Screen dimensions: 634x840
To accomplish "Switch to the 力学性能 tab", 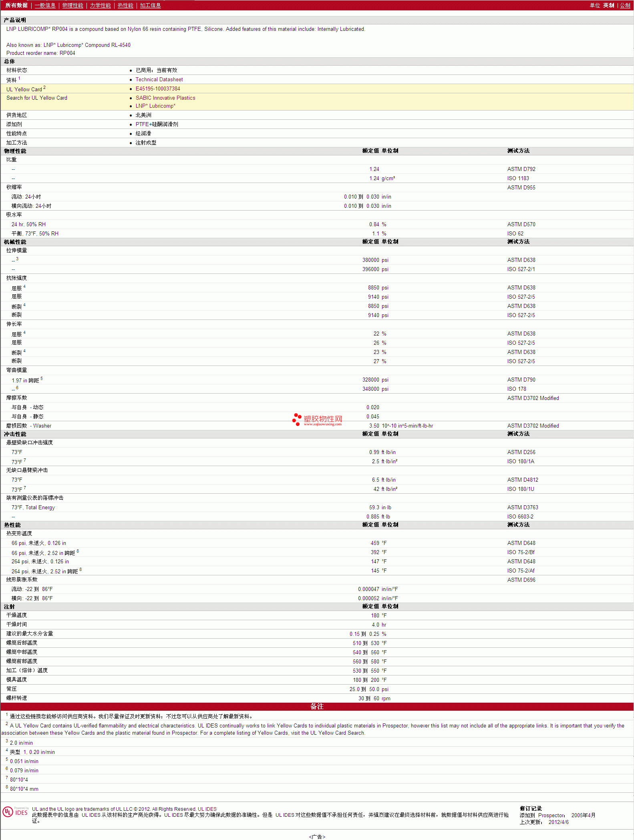I will pyautogui.click(x=100, y=5).
